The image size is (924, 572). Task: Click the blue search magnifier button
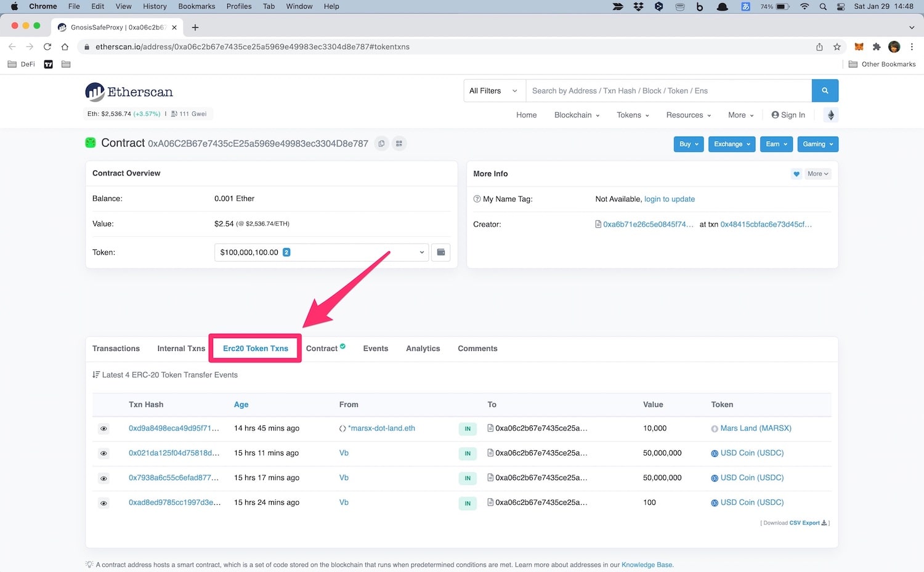pos(825,91)
